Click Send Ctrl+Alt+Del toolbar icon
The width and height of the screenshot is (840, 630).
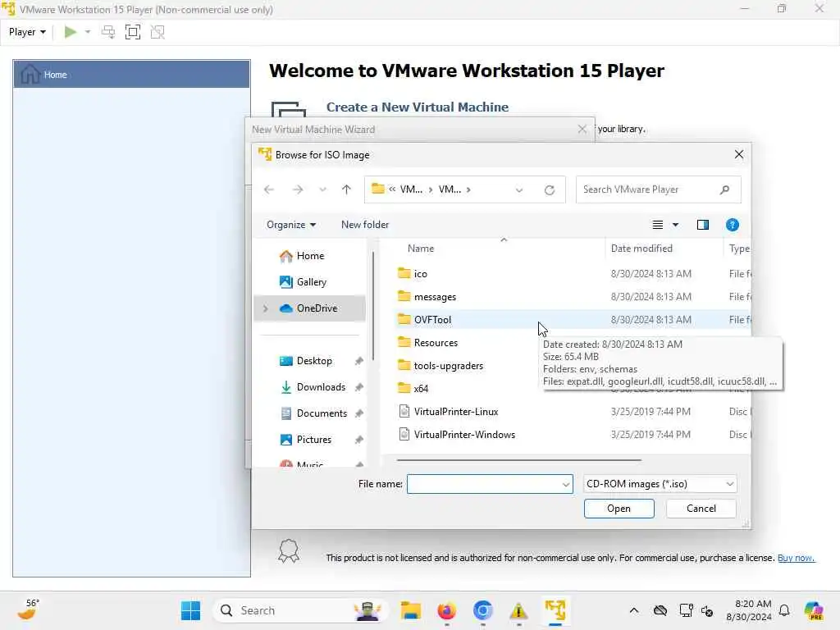pos(108,32)
